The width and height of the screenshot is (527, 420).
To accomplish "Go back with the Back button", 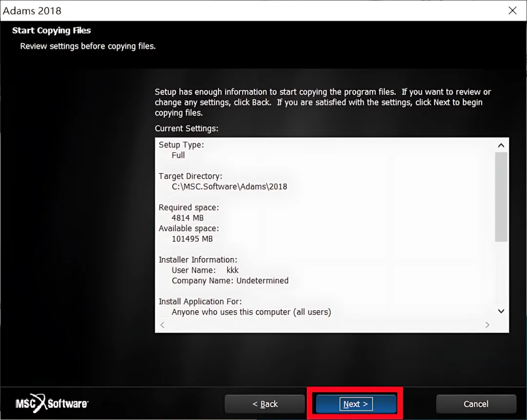I will coord(265,404).
